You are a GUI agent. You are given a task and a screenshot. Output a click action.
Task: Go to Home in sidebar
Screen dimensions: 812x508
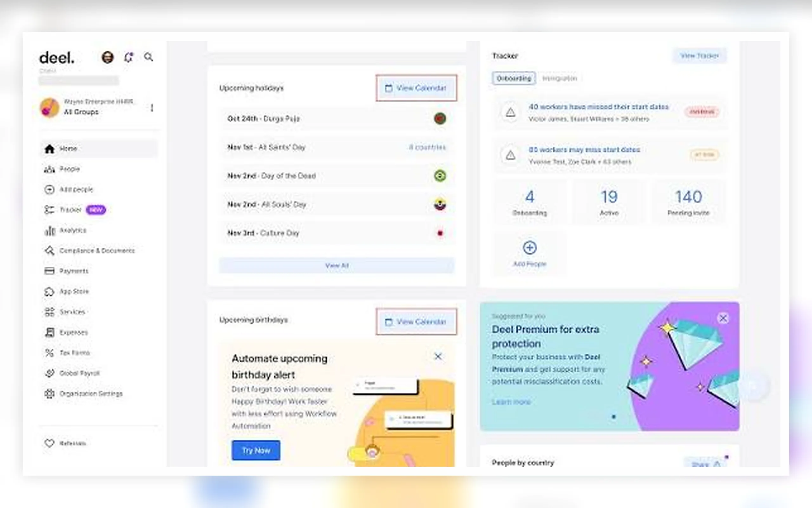pyautogui.click(x=99, y=149)
